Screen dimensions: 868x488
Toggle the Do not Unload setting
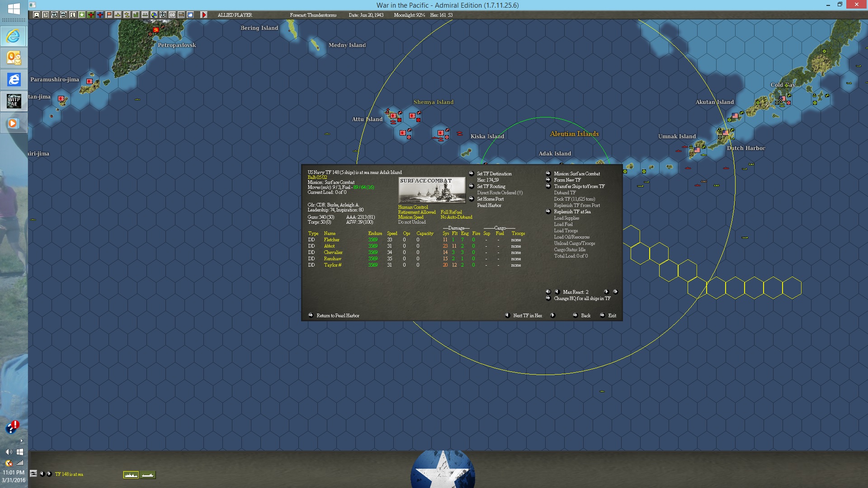click(x=412, y=222)
